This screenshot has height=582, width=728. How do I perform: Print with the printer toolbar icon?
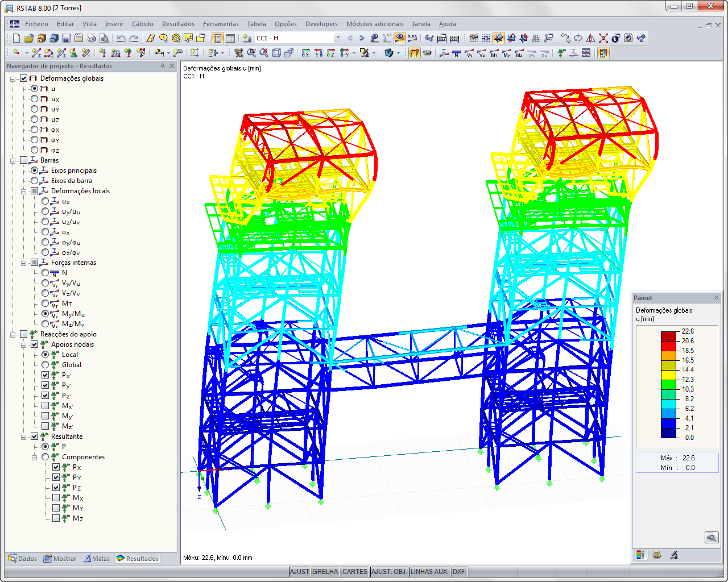[92, 38]
